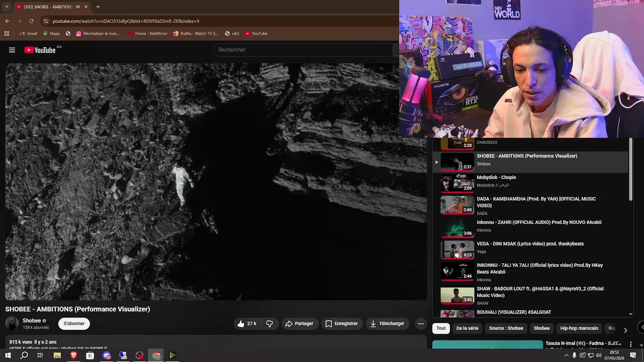Play CHAOS333 playlist item thumbnail

(457, 143)
